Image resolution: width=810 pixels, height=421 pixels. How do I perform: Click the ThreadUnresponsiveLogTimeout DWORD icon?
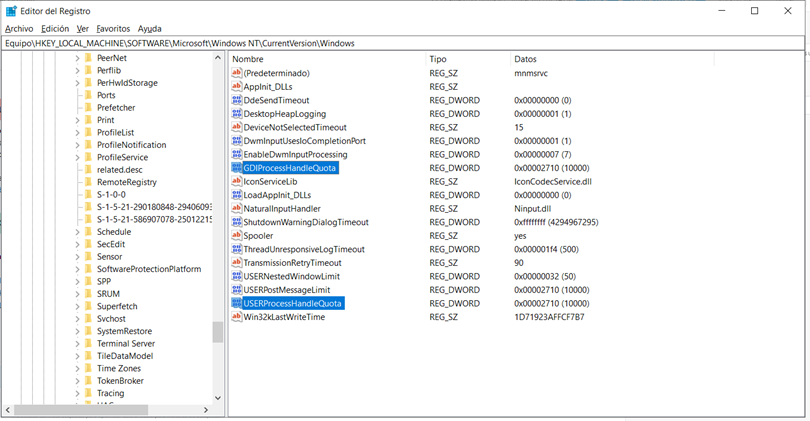(x=237, y=249)
